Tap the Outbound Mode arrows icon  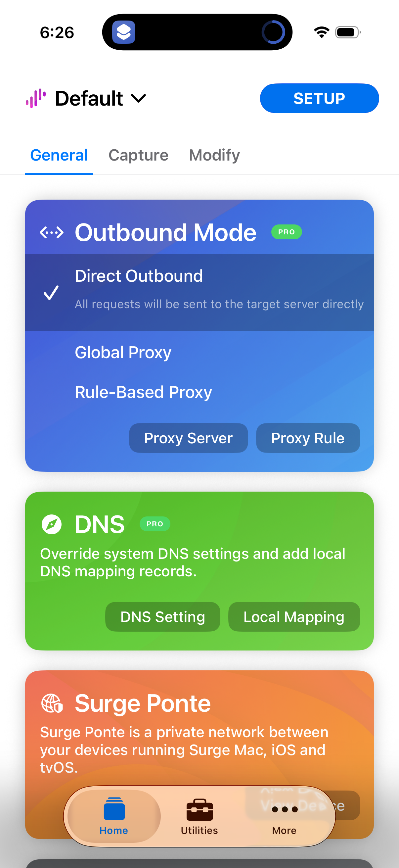click(x=52, y=232)
